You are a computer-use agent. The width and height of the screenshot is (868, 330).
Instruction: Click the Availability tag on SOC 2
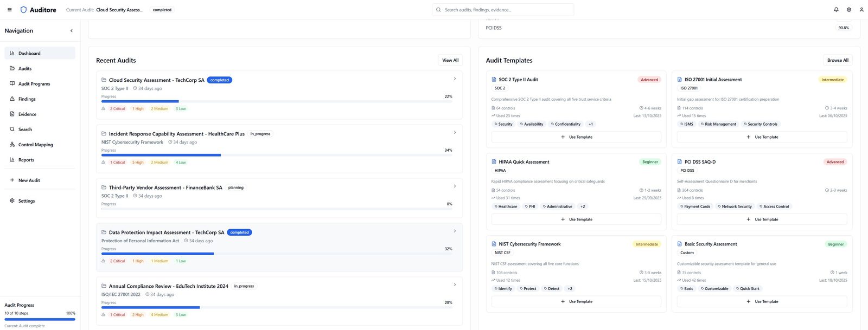click(532, 124)
